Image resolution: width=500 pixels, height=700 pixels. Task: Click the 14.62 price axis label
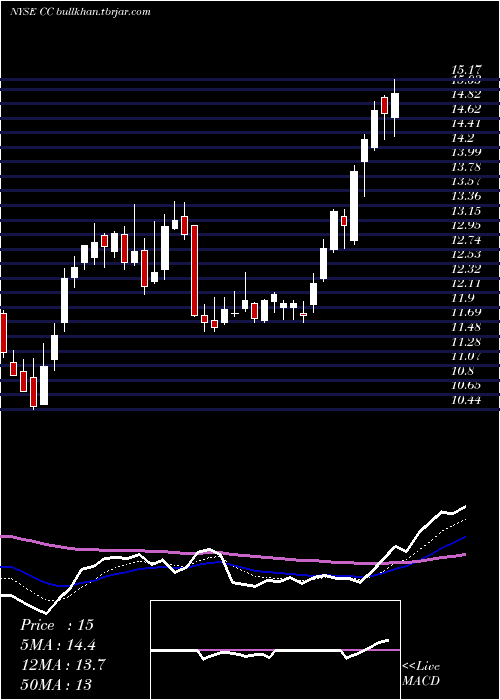click(466, 109)
